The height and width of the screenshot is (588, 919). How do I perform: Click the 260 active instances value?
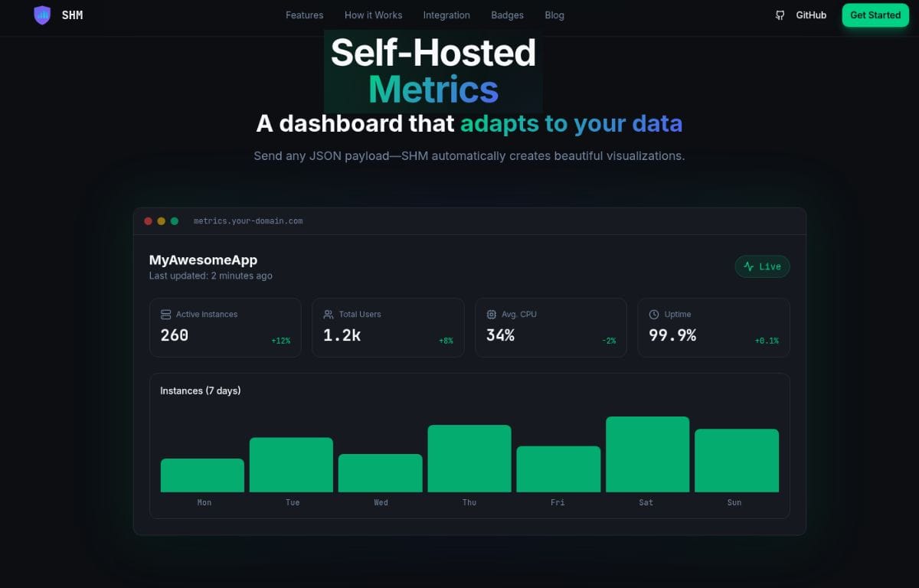(175, 335)
